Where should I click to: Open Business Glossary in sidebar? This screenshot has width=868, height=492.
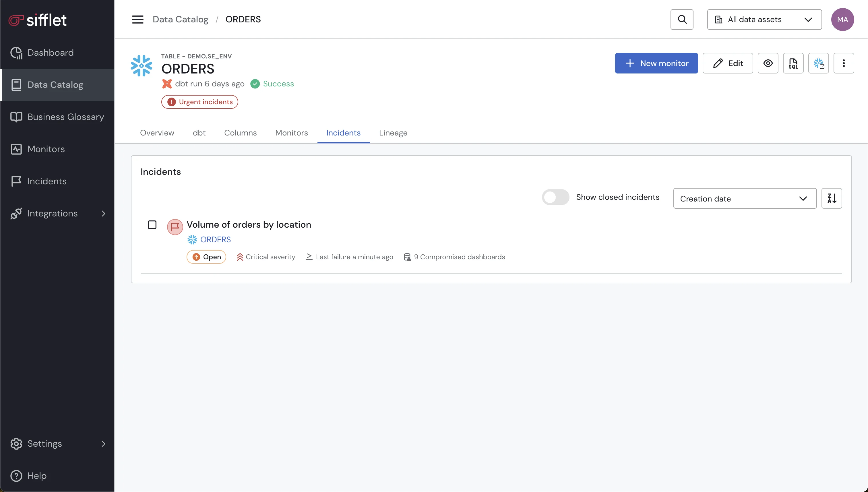[x=57, y=117]
